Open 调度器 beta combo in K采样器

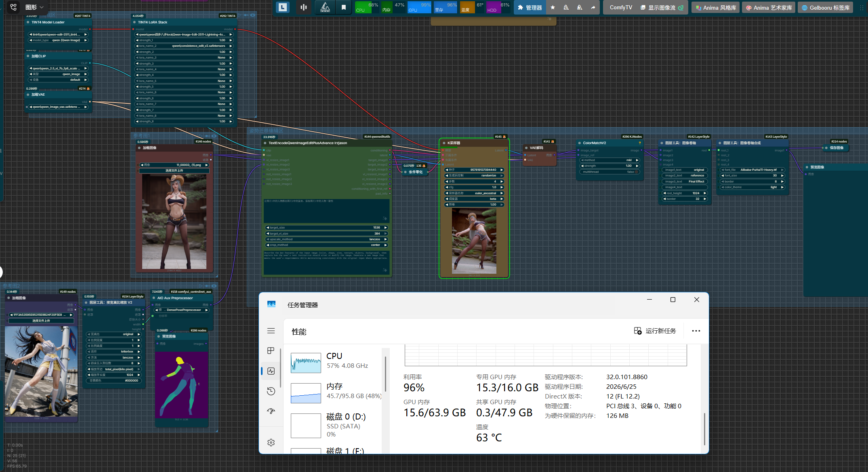click(x=474, y=199)
